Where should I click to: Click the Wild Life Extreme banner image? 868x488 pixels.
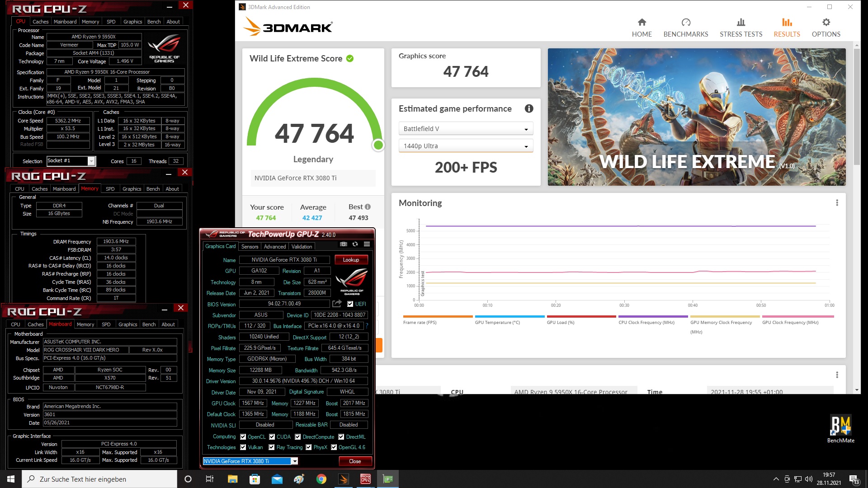coord(697,117)
